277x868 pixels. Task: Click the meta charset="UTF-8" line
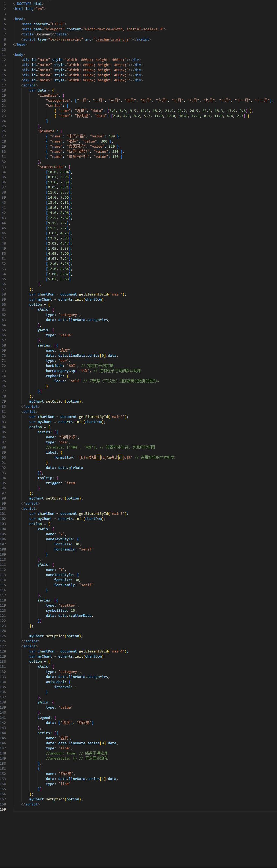44,24
